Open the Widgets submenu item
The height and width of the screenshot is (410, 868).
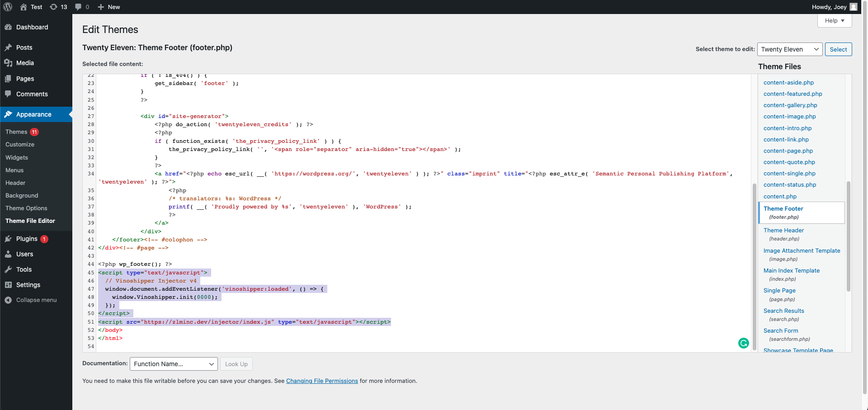(17, 157)
